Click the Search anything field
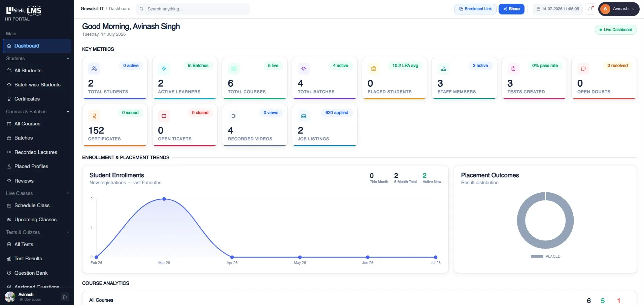This screenshot has height=305, width=644. tap(193, 9)
